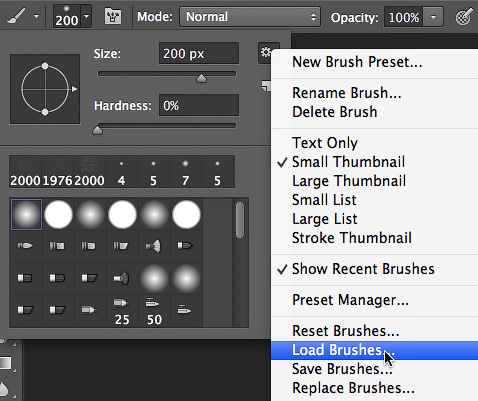Open the brush preset picker arrow
478x401 pixels.
[86, 16]
